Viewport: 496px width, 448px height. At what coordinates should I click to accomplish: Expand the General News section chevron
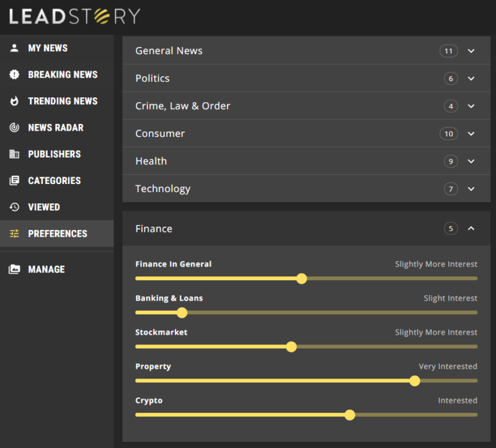471,51
